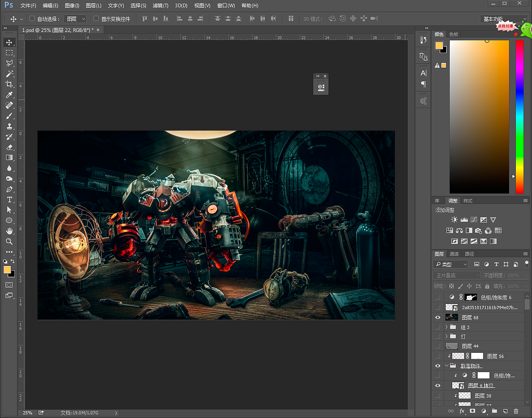Viewport: 532px width, 418px height.
Task: Activate the Crop tool
Action: [9, 84]
